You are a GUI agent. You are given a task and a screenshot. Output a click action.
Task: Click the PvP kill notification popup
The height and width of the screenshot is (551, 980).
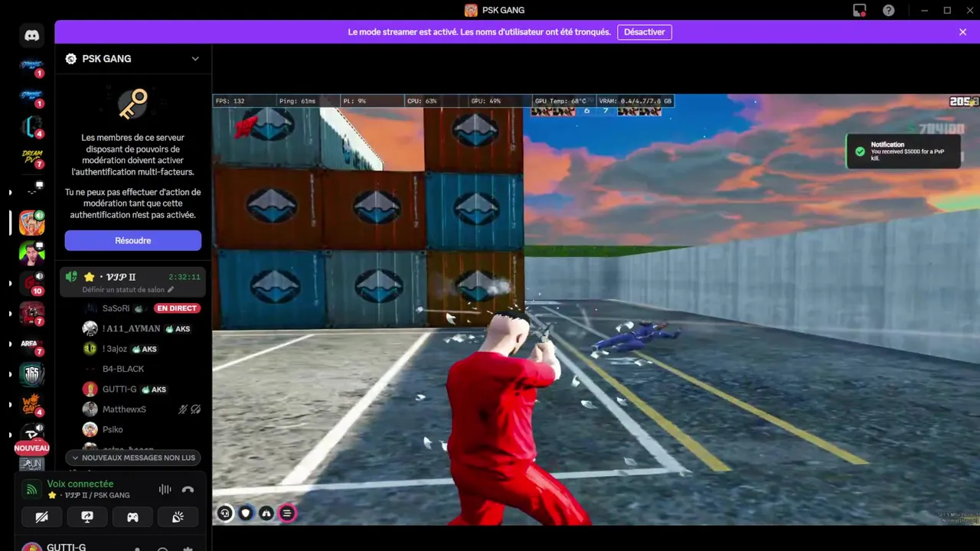pos(902,152)
